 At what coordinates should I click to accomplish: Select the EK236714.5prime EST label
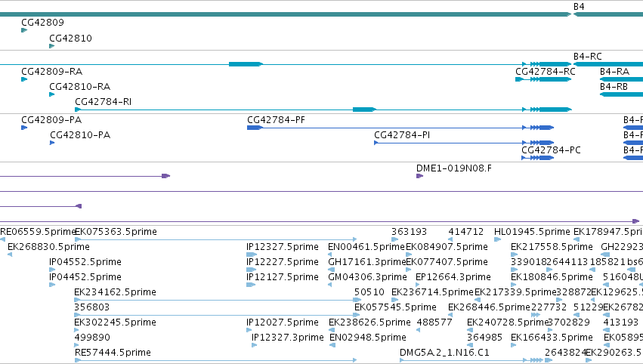click(432, 292)
